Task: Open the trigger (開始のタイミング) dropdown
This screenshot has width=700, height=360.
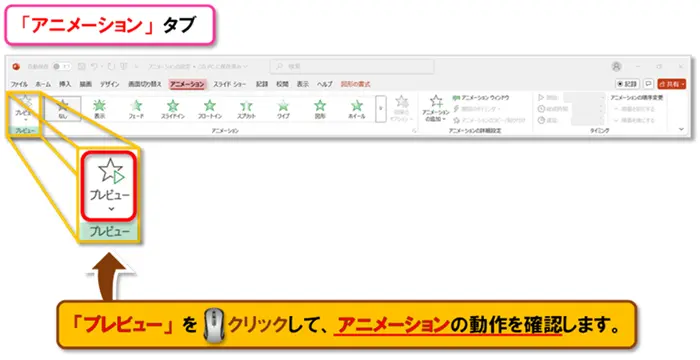Action: 477,109
